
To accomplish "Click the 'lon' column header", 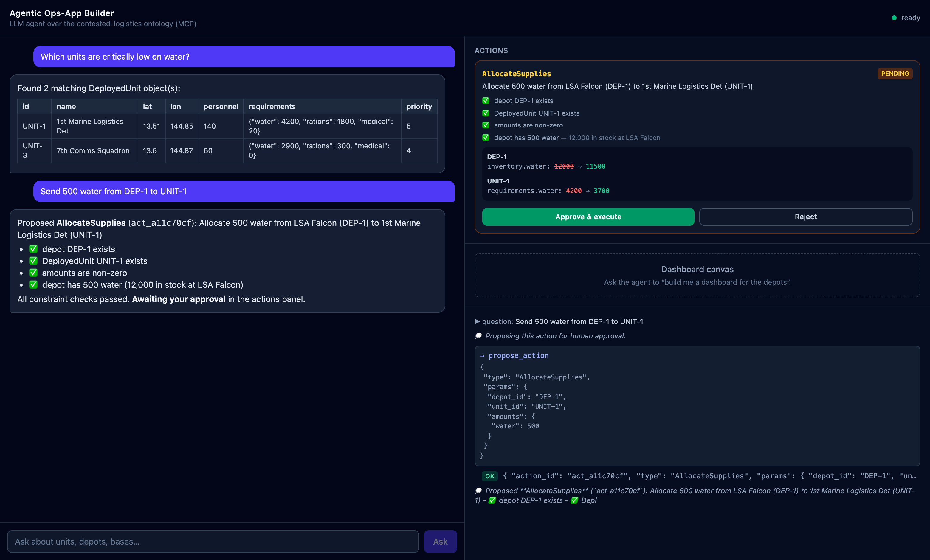I will point(182,107).
